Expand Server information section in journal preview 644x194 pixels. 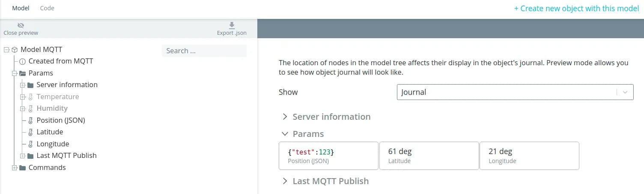(285, 117)
